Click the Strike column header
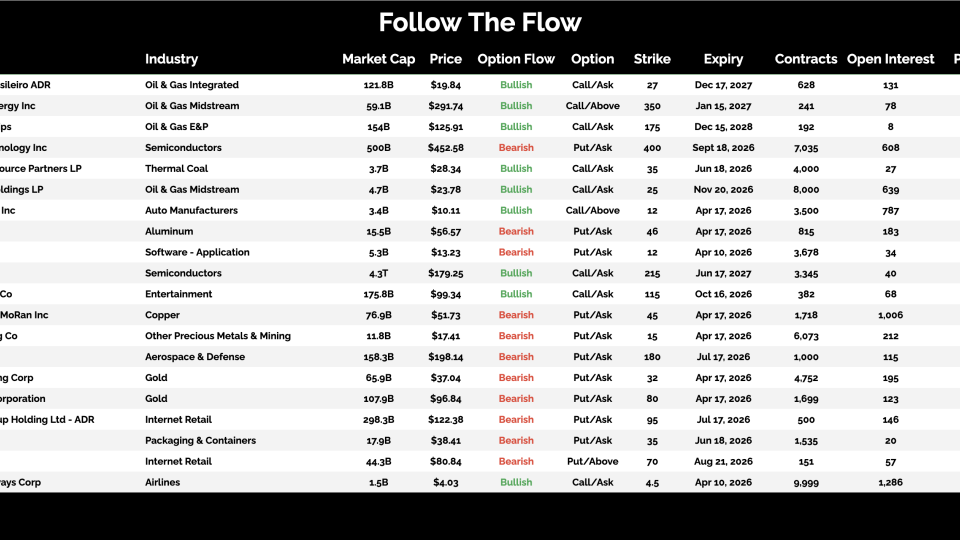960x540 pixels. [x=652, y=59]
